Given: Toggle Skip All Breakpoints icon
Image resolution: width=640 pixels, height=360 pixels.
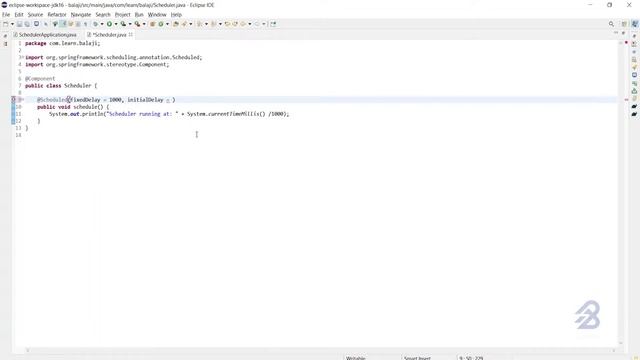Looking at the screenshot, I should point(46,24).
